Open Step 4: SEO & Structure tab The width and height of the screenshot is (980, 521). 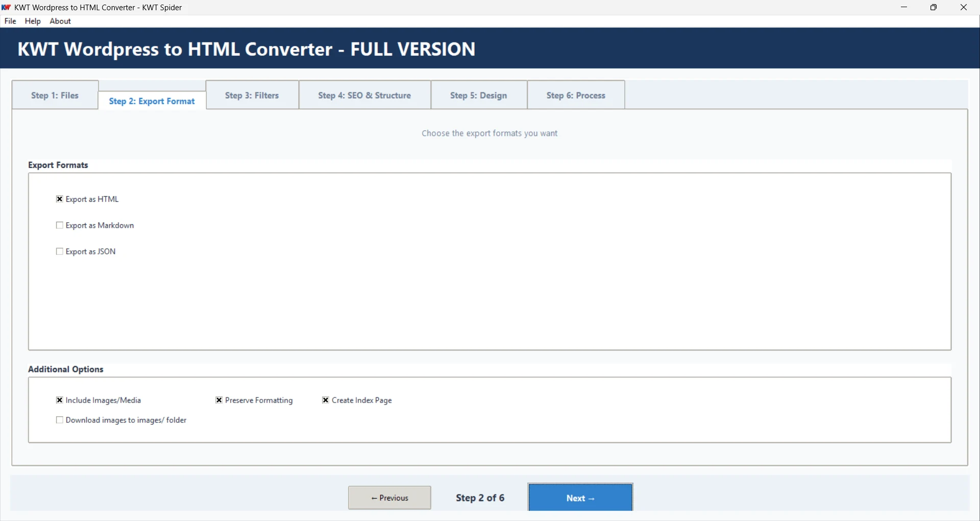pos(364,95)
